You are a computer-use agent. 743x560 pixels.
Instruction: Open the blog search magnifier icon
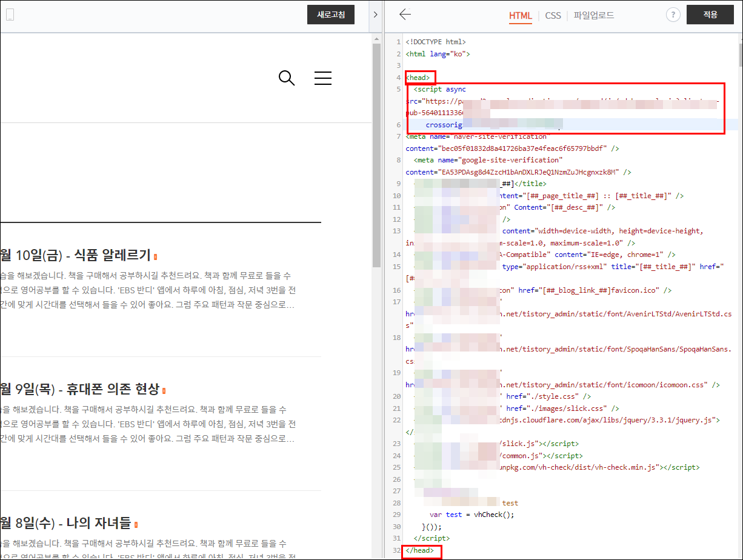pos(287,78)
